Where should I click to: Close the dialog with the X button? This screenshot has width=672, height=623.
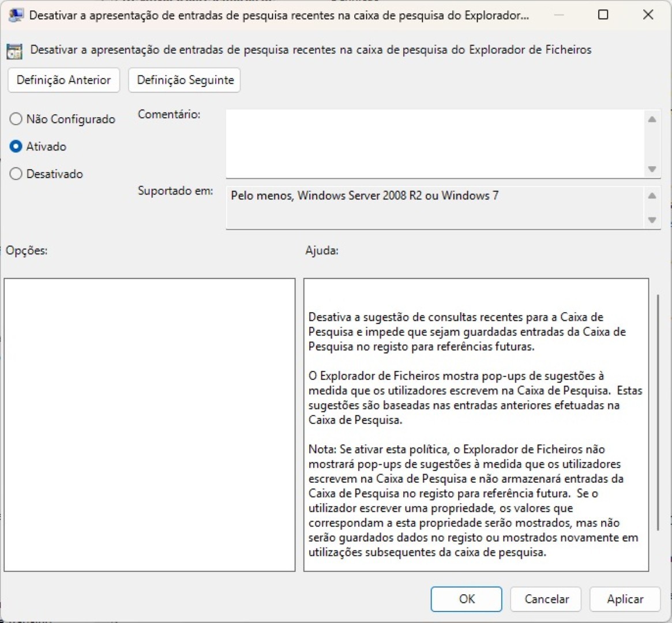pyautogui.click(x=648, y=15)
